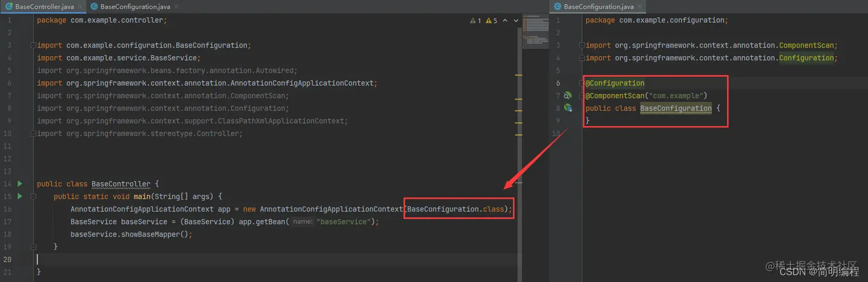868x282 pixels.
Task: Go to next highlighted error arrow
Action: click(x=515, y=21)
